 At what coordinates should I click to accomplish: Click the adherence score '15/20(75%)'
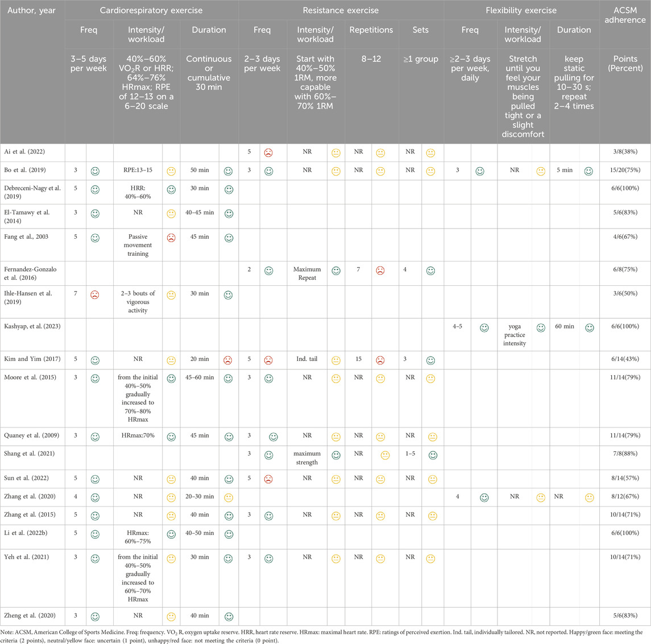tap(625, 170)
